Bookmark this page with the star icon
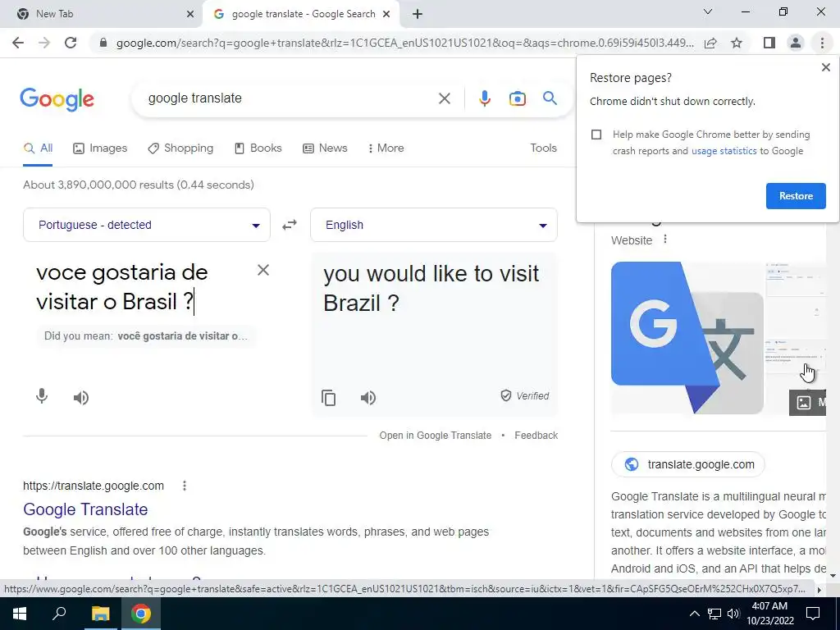The image size is (840, 630). coord(737,43)
